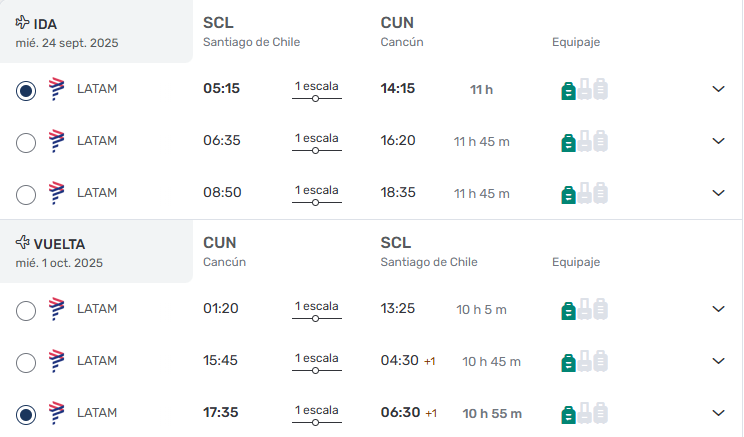Click the airplane icon next to VUELTA
This screenshot has height=437, width=744.
click(22, 242)
